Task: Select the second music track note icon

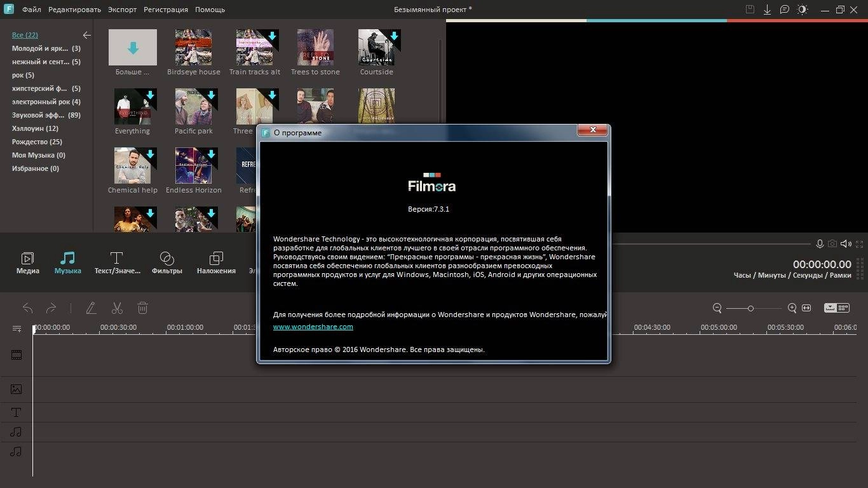Action: click(x=17, y=452)
